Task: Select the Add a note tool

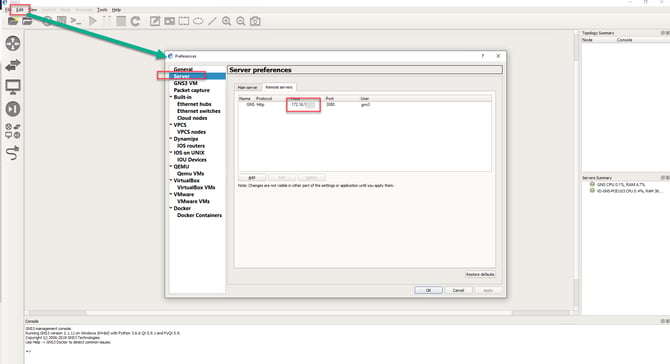Action: [155, 21]
